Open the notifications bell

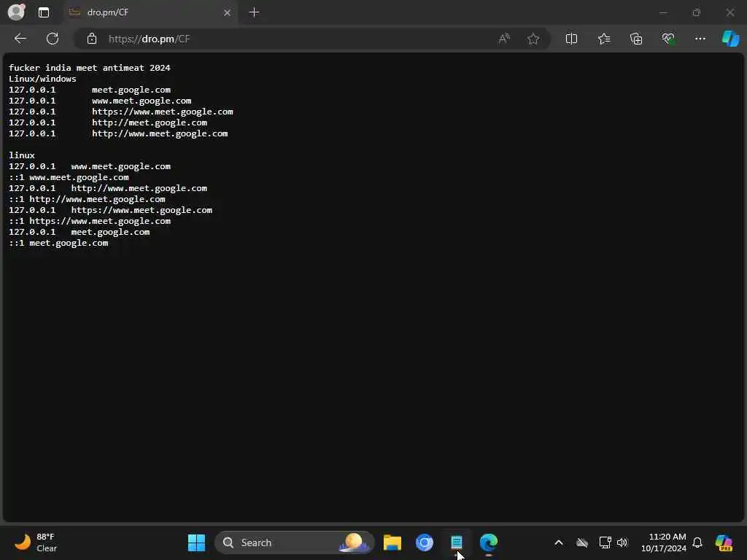[x=697, y=542]
